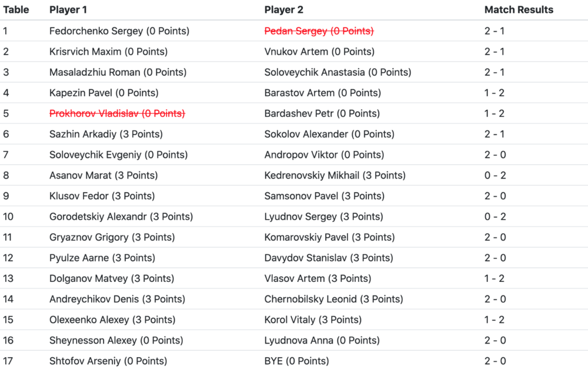Select Kedrenovskiy Mikhail player cell

(x=335, y=176)
